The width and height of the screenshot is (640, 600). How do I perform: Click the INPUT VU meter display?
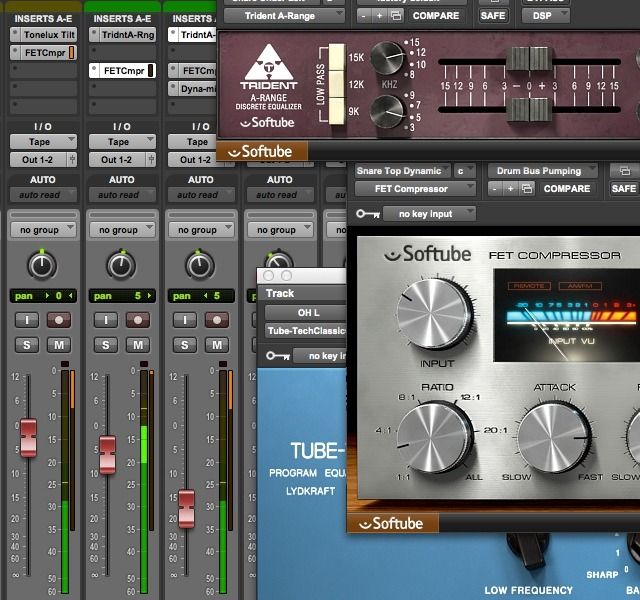(567, 316)
